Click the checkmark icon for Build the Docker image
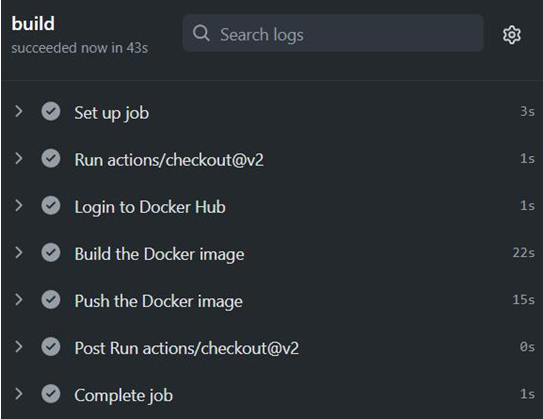 [x=51, y=252]
